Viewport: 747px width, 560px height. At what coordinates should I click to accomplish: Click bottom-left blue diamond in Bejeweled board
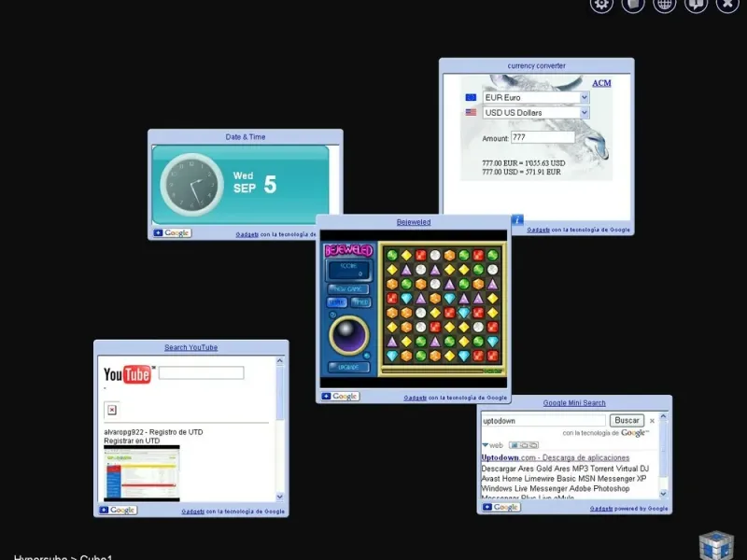point(392,356)
